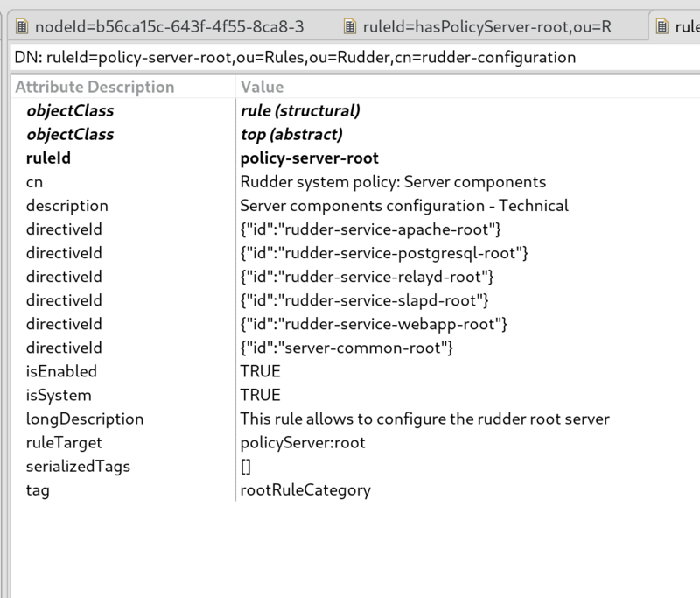
Task: Select the tag rootRuleCategory row
Action: pyautogui.click(x=355, y=490)
